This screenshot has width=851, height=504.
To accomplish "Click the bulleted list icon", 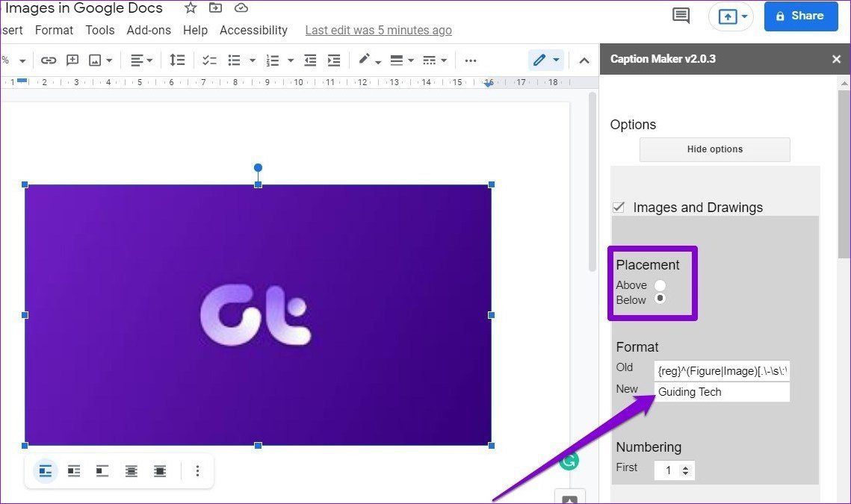I will tap(234, 60).
